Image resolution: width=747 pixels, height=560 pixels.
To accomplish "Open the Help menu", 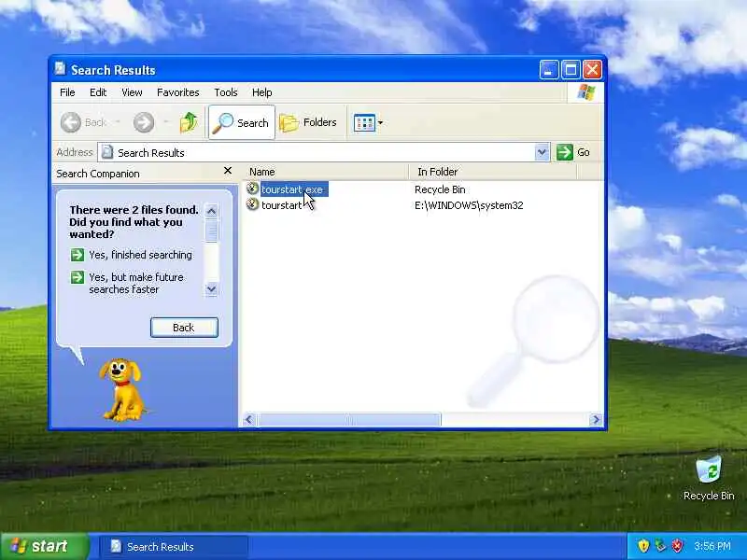I will tap(262, 92).
